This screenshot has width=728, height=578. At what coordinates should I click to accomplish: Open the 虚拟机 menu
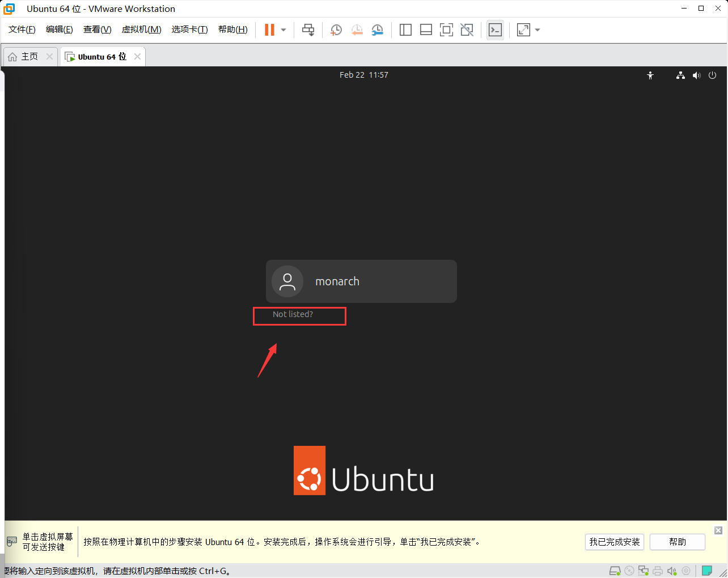coord(141,29)
